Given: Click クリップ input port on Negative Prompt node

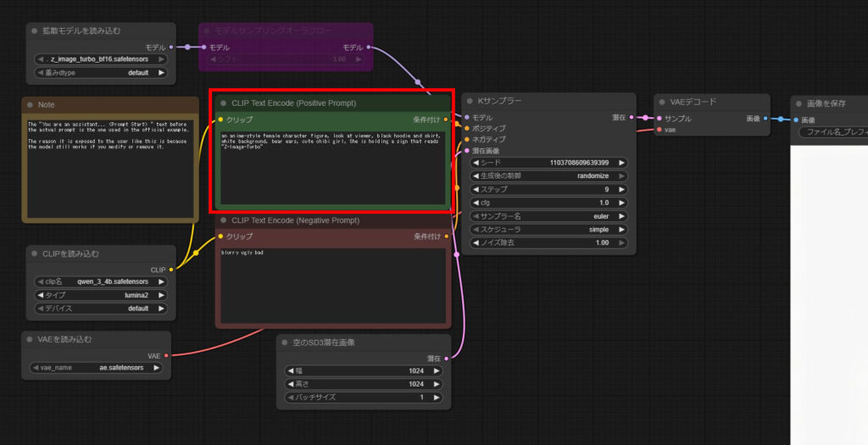Looking at the screenshot, I should (x=220, y=236).
